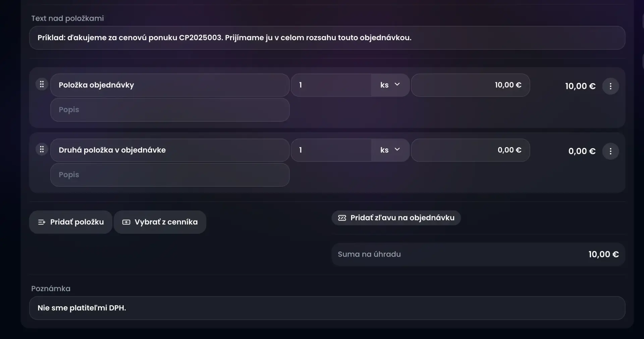Click the Položka objednávky name field
The image size is (644, 339).
(x=170, y=85)
